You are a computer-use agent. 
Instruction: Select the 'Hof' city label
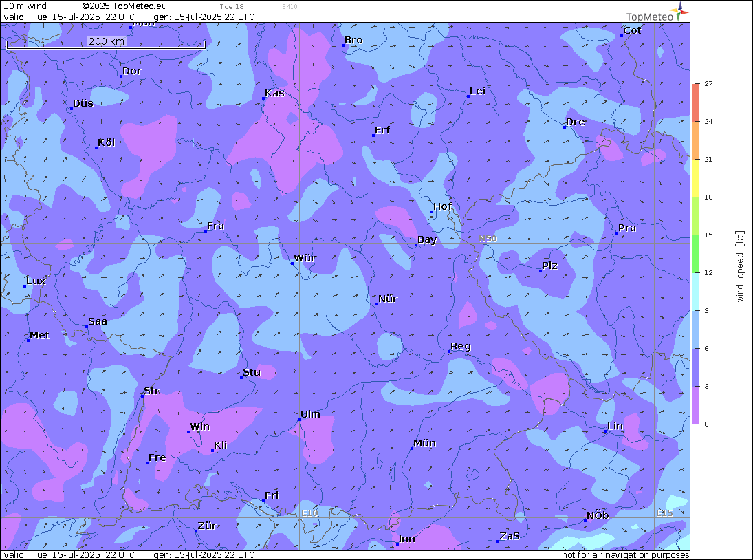click(442, 206)
